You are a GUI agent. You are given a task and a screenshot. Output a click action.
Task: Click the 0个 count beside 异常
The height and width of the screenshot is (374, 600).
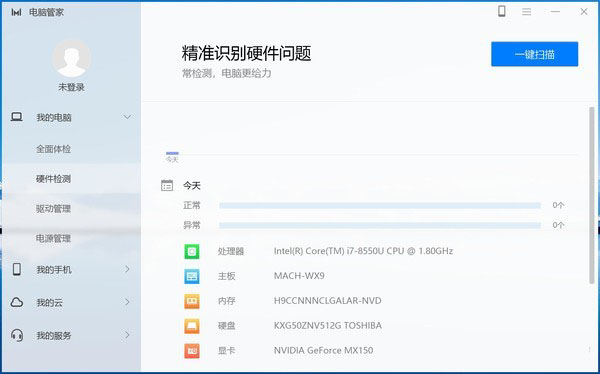558,225
